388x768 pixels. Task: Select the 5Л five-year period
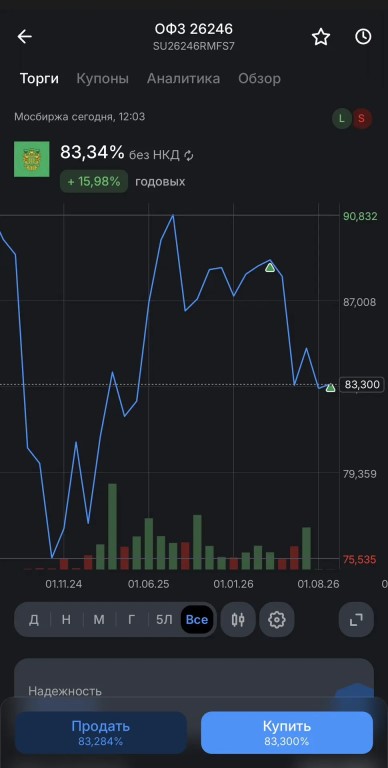tap(164, 620)
